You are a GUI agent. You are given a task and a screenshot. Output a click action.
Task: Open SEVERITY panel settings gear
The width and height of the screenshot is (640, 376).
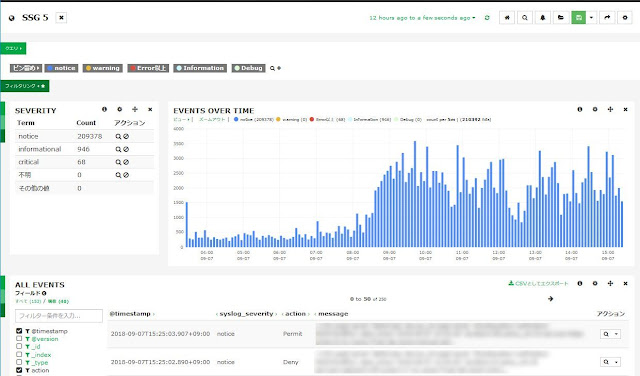click(x=120, y=109)
